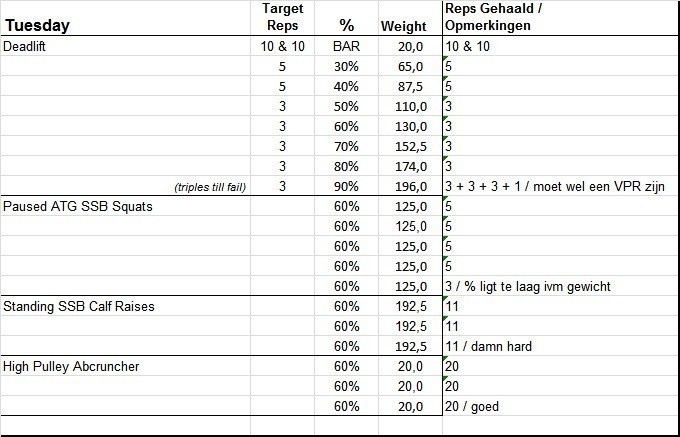Select the Weight column header
Viewport: 680px width, 437px height.
404,27
